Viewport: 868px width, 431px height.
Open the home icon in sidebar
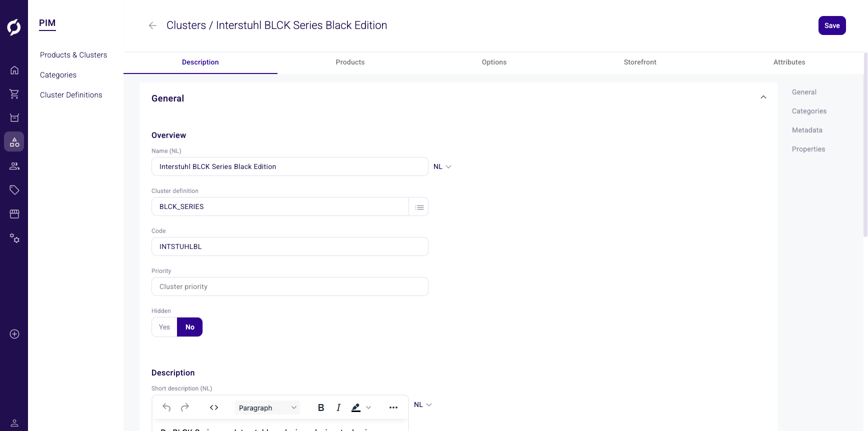tap(14, 70)
